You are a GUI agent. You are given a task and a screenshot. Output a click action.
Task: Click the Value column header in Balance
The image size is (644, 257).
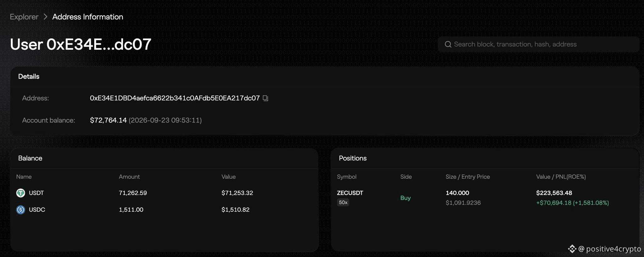pyautogui.click(x=229, y=177)
